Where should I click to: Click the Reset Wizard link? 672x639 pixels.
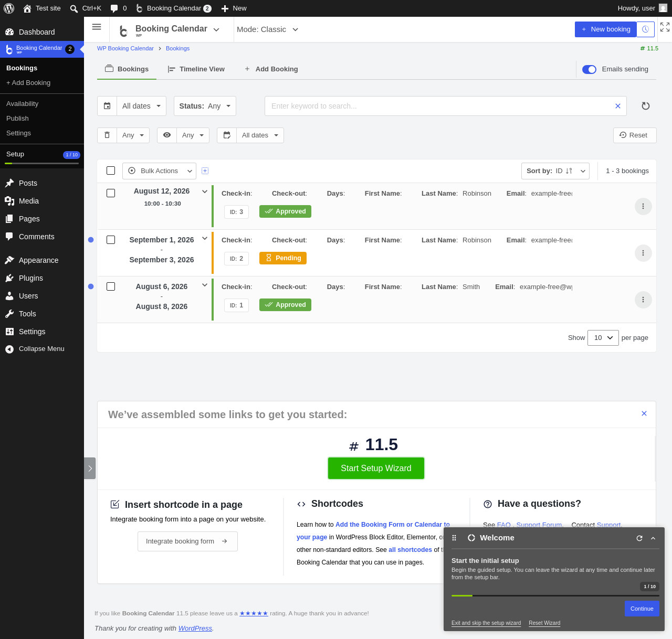(x=544, y=623)
